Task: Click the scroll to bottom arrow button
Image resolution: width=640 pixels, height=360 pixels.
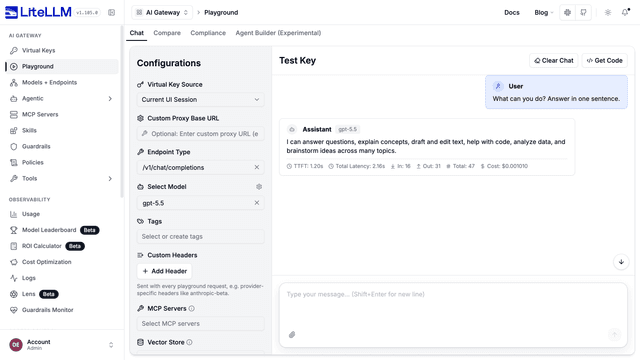Action: 621,262
